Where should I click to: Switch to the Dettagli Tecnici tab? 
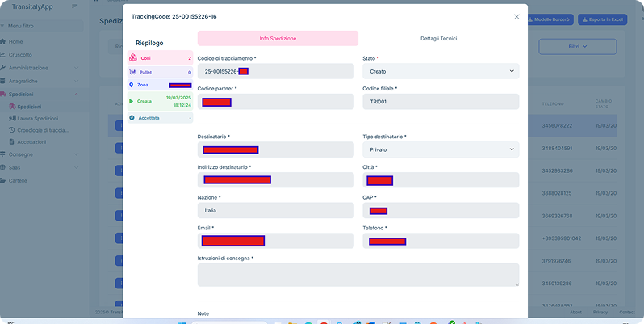click(x=438, y=38)
